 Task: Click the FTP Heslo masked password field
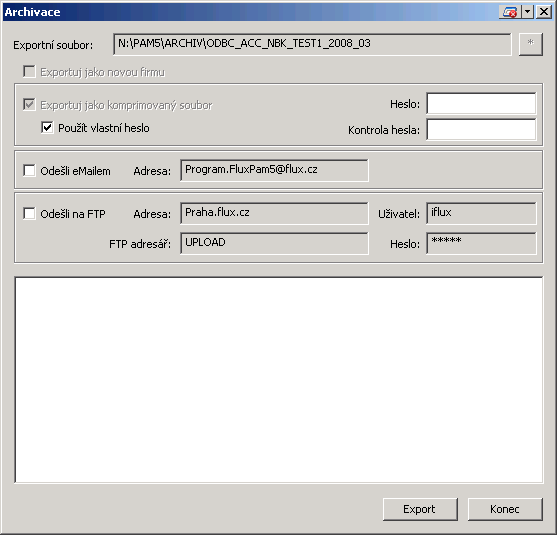tap(481, 243)
